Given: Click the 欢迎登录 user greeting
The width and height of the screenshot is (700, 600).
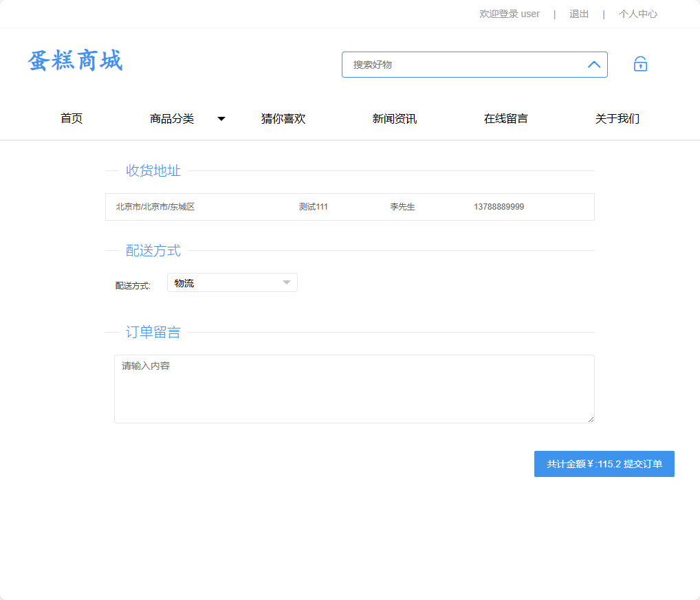Looking at the screenshot, I should coord(509,14).
